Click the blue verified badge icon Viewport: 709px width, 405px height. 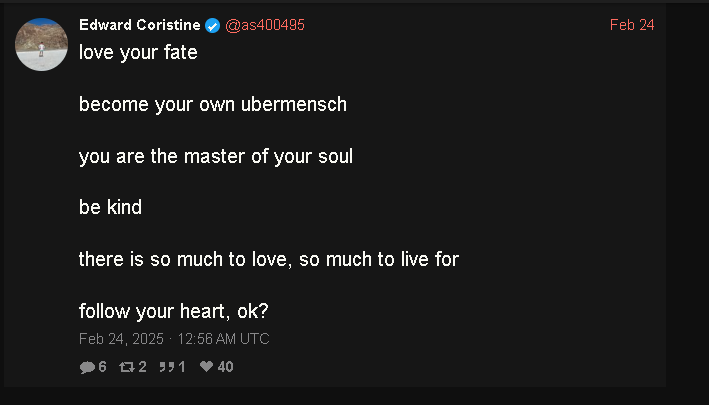tap(213, 26)
